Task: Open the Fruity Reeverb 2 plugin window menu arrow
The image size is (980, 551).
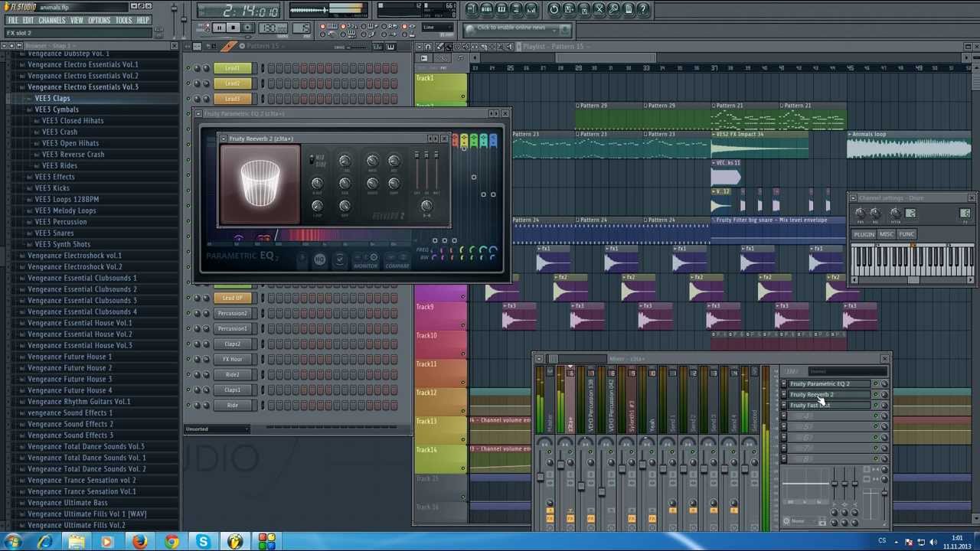Action: (x=224, y=139)
